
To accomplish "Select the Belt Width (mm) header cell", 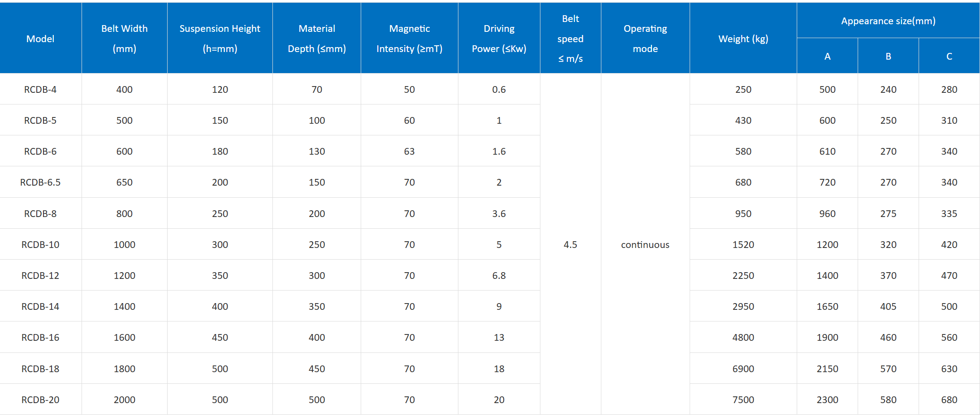I will pos(124,39).
